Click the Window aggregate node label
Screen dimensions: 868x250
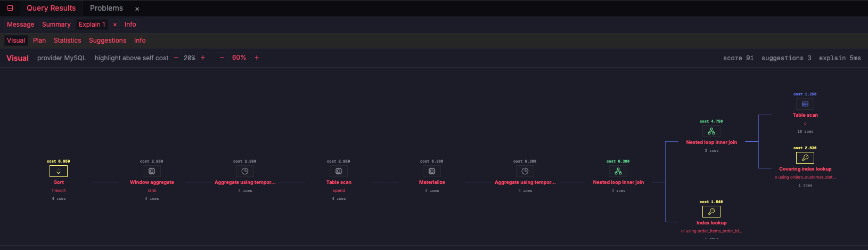(152, 182)
